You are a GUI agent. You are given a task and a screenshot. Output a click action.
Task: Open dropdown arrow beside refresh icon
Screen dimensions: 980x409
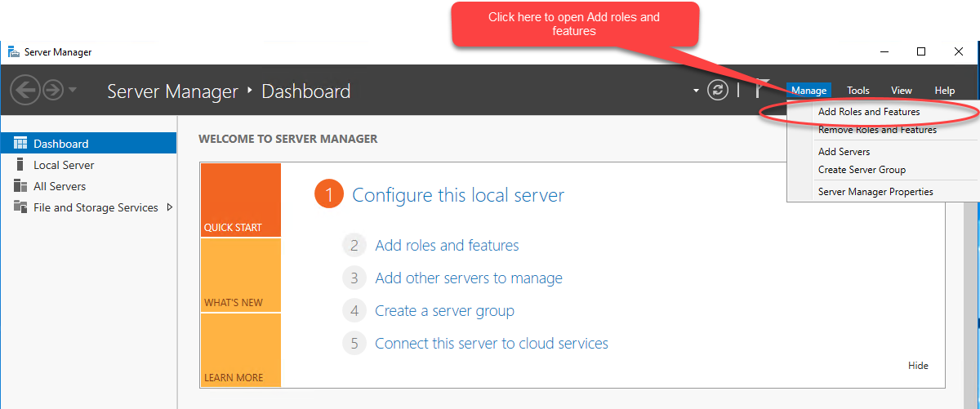point(696,91)
